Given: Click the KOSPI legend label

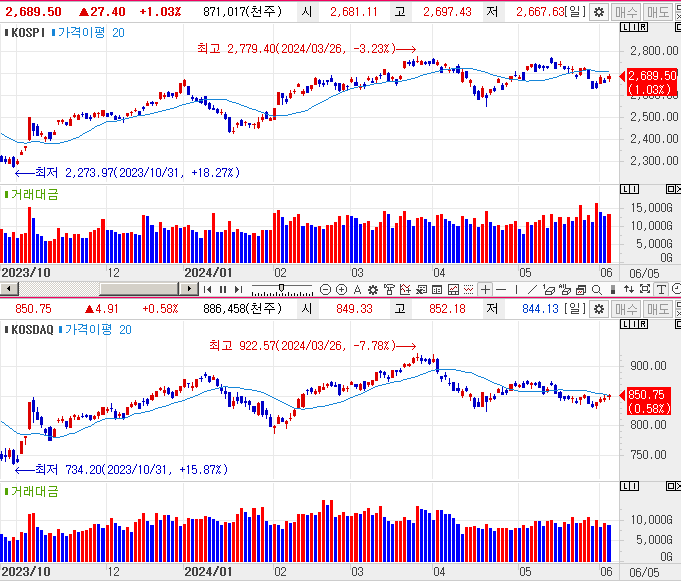Looking at the screenshot, I should tap(28, 33).
